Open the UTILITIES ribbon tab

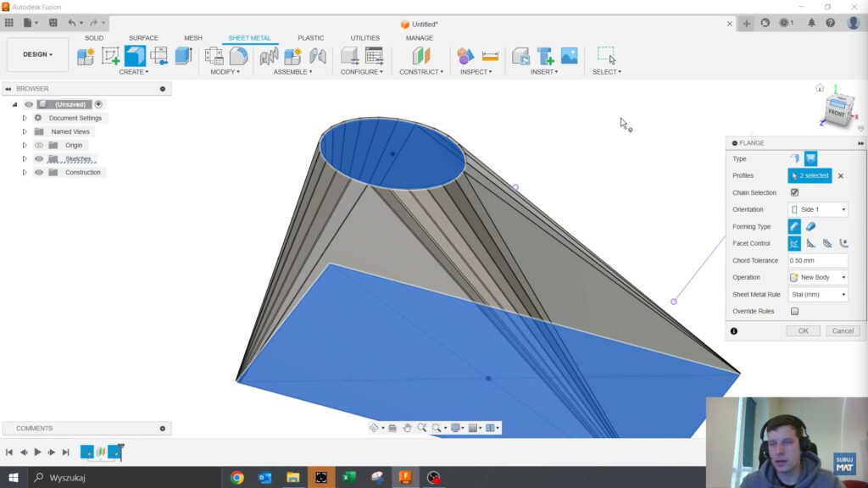[364, 37]
